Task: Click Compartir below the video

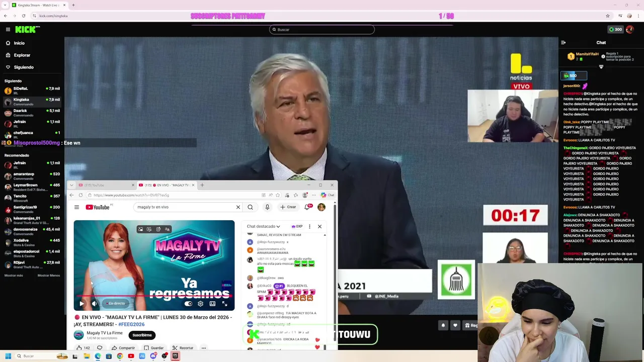Action: (123, 348)
